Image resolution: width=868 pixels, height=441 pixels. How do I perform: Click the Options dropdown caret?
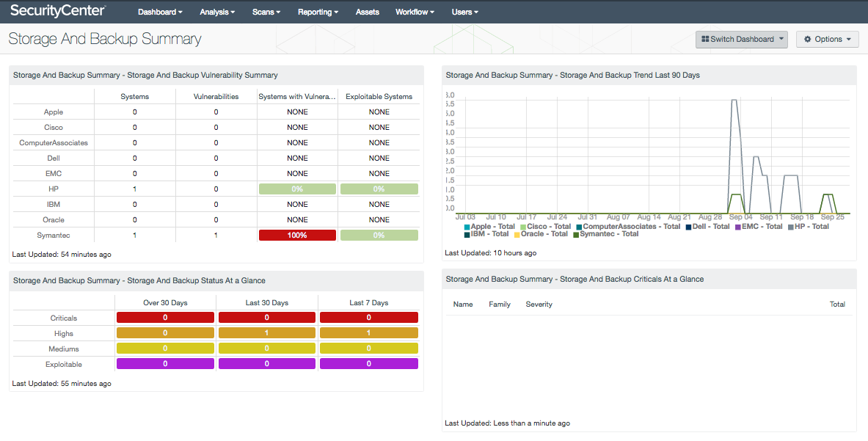pos(849,40)
